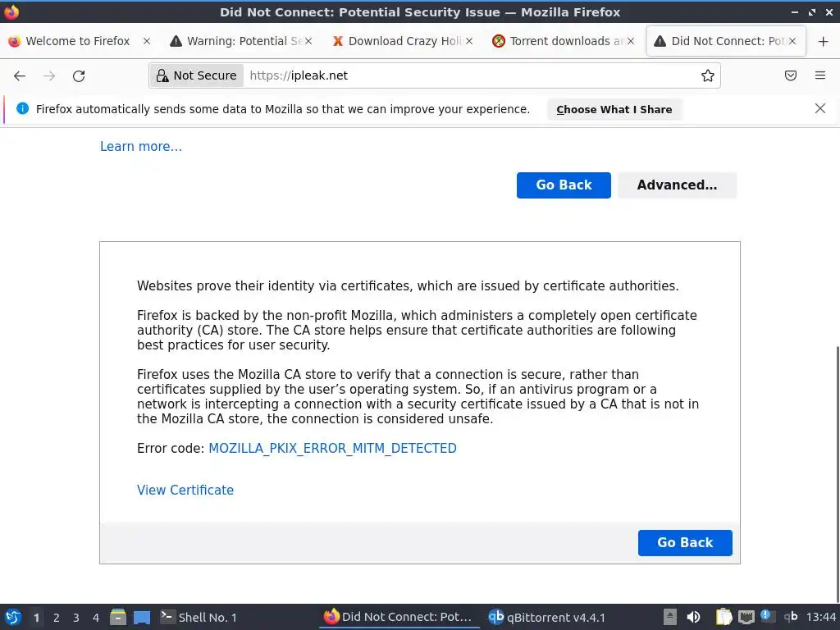
Task: Click Choose What I Share button
Action: pyautogui.click(x=614, y=109)
